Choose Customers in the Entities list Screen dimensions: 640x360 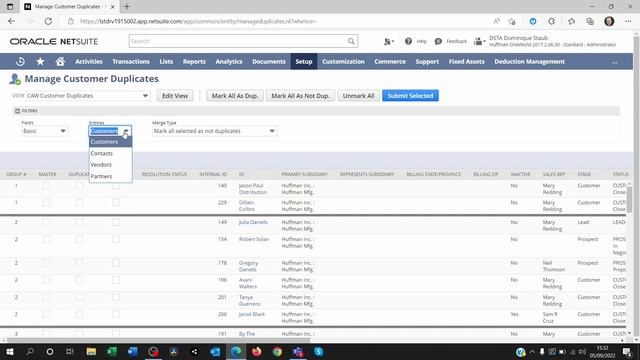111,142
